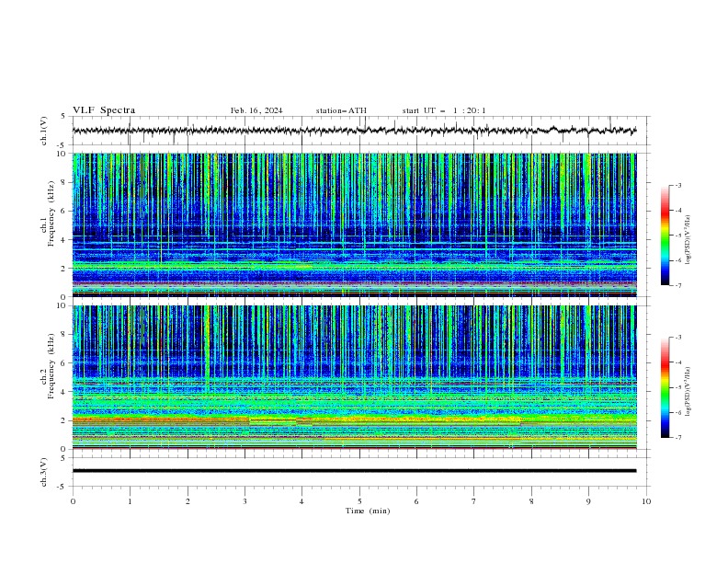Screen dimensions: 728x563
Task: Select the "start UT = 1 :20: 1" text
Action: (444, 110)
